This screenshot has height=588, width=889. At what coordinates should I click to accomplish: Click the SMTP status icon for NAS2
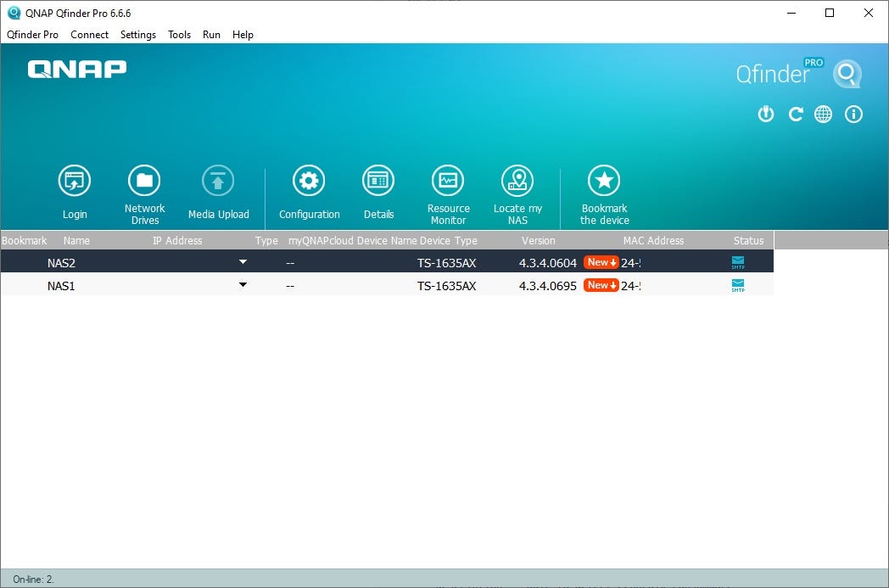pyautogui.click(x=738, y=263)
